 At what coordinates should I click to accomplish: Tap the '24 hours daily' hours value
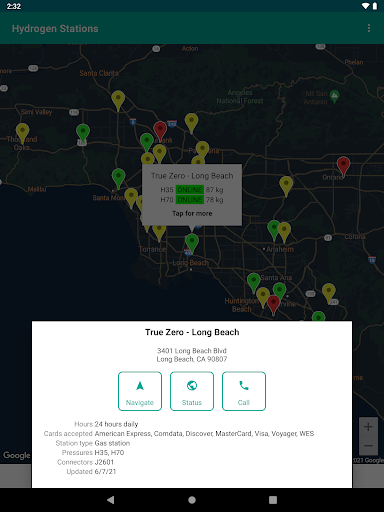pos(116,424)
